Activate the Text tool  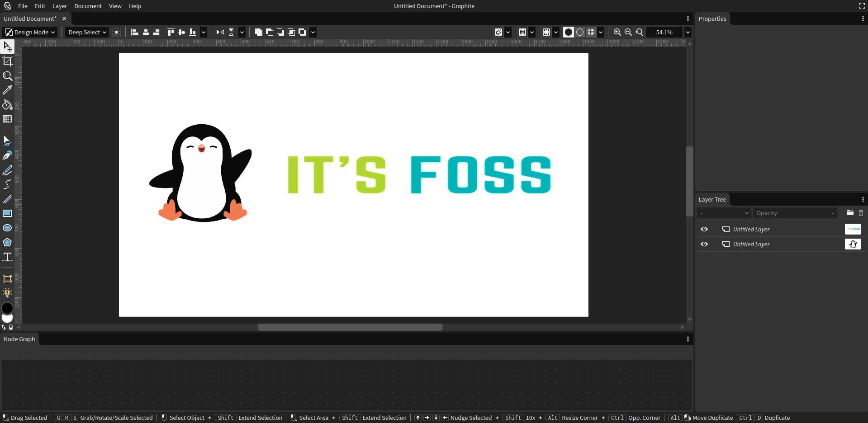pos(7,257)
